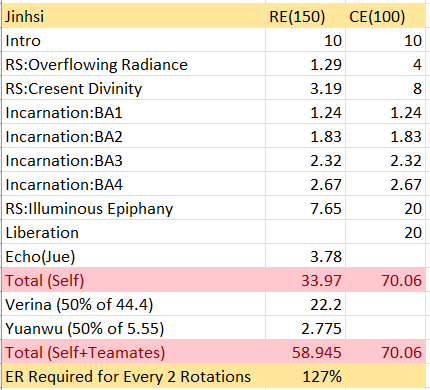Click CE 2.32 cell in BA3 row
This screenshot has height=390, width=430.
[386, 160]
